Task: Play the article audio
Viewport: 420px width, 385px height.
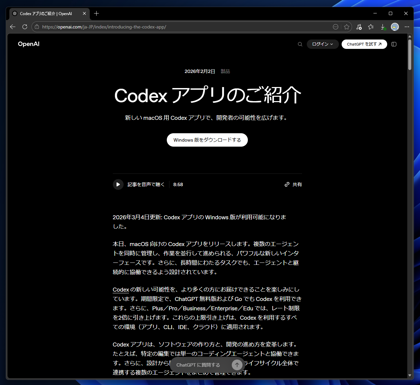Action: 118,184
